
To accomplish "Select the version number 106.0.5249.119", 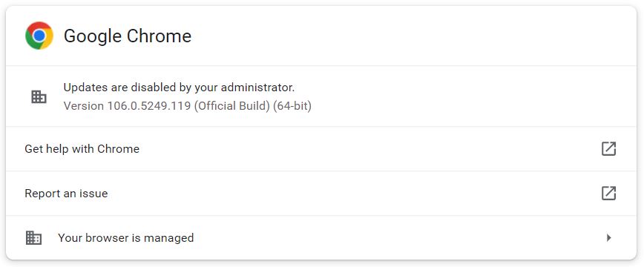I will (x=149, y=106).
